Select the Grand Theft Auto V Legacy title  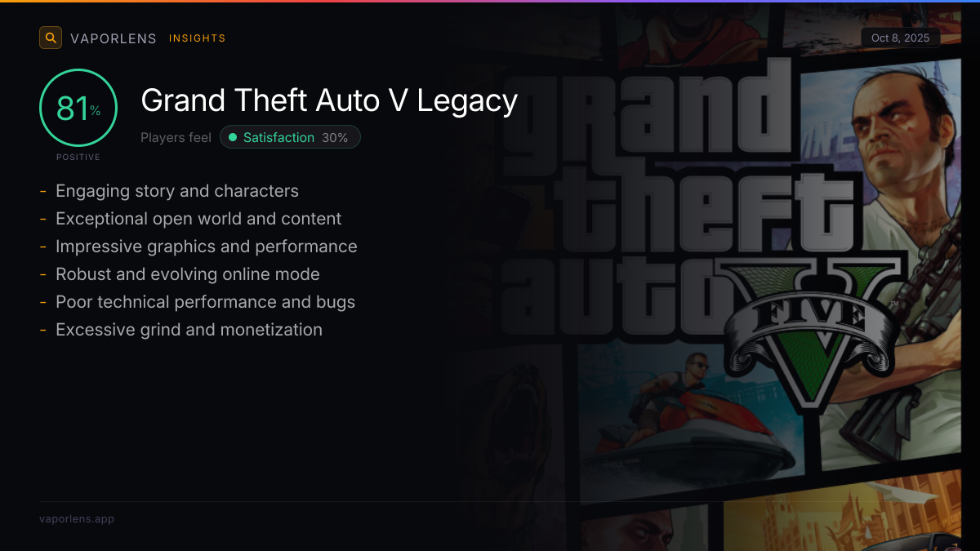click(x=329, y=100)
